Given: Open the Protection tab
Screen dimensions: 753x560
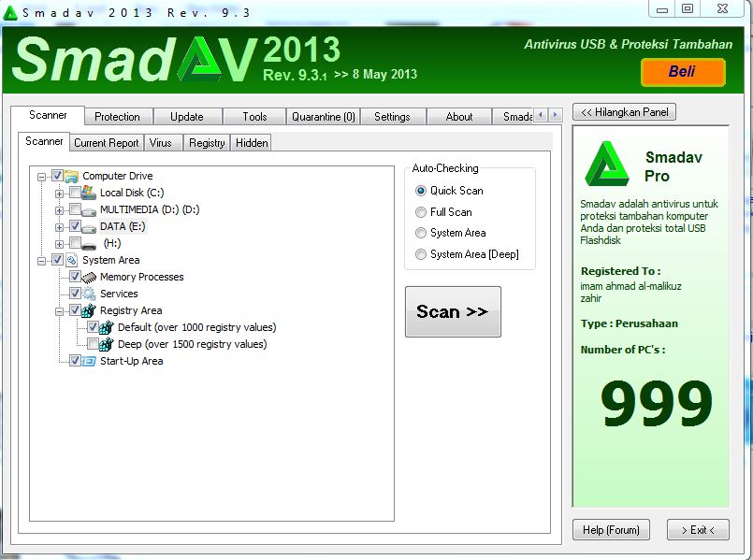Looking at the screenshot, I should pos(118,117).
